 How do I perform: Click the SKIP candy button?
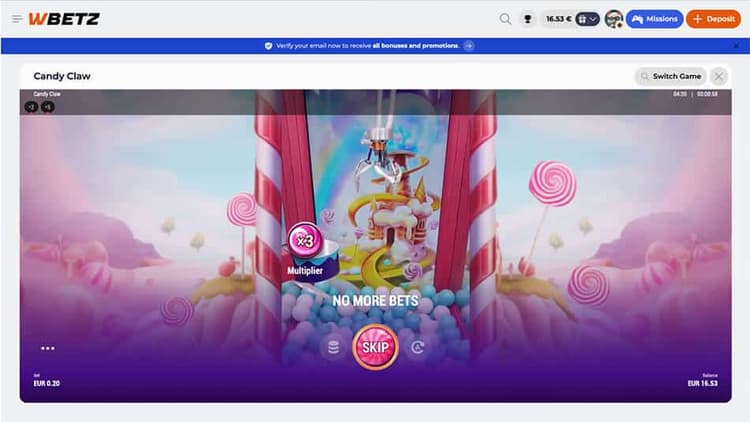click(x=375, y=347)
